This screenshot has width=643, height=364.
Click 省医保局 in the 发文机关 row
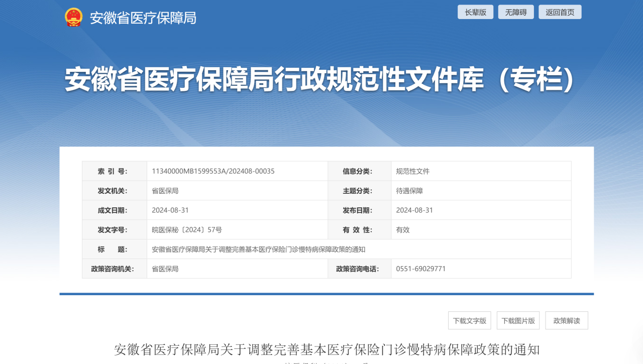tap(165, 191)
